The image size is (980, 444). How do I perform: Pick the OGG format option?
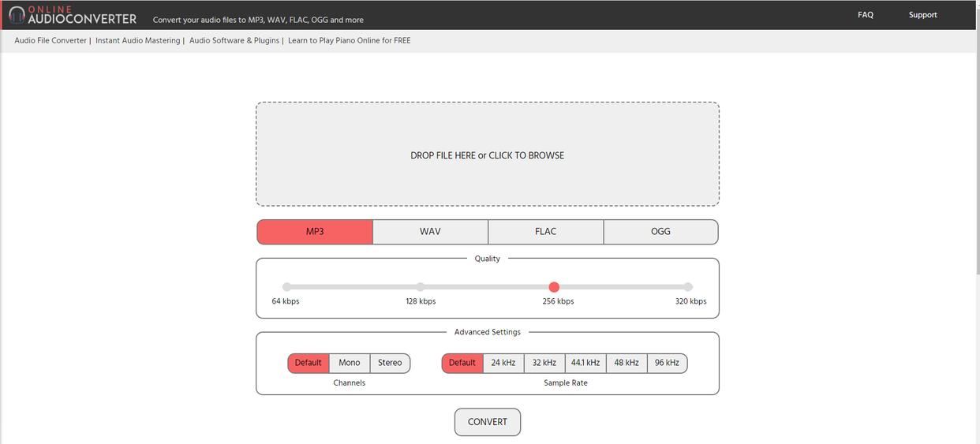tap(660, 232)
